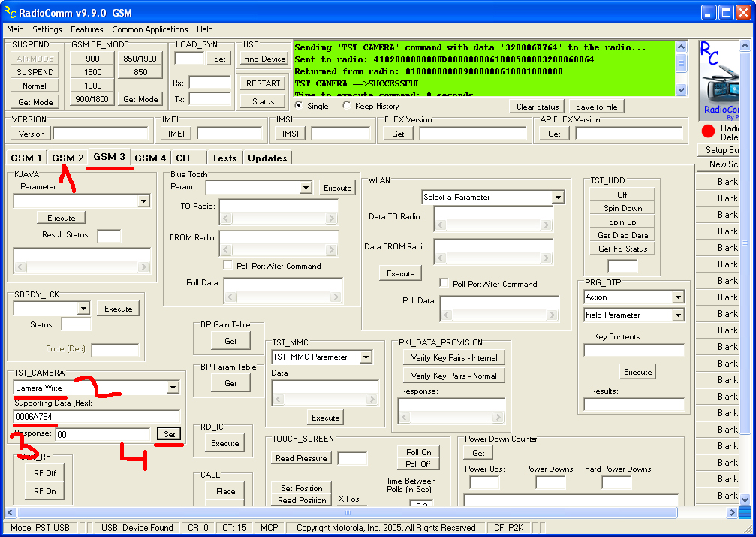Enable Poll Port After Command under Blue Tooth

(x=228, y=265)
